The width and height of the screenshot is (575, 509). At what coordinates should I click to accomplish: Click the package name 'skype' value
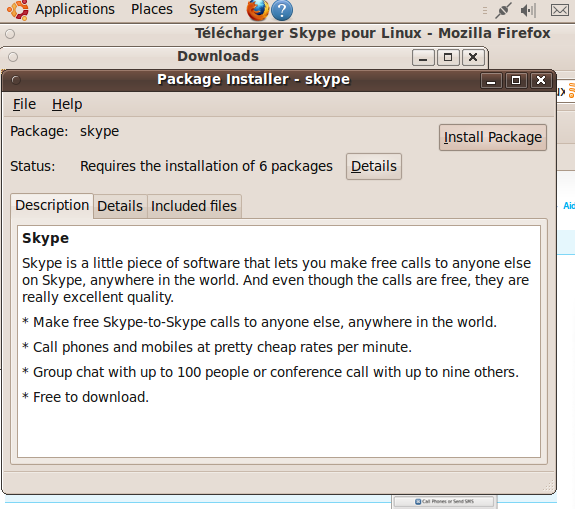(100, 131)
